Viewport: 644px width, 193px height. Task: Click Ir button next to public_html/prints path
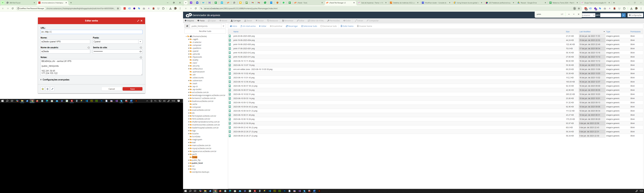click(224, 26)
